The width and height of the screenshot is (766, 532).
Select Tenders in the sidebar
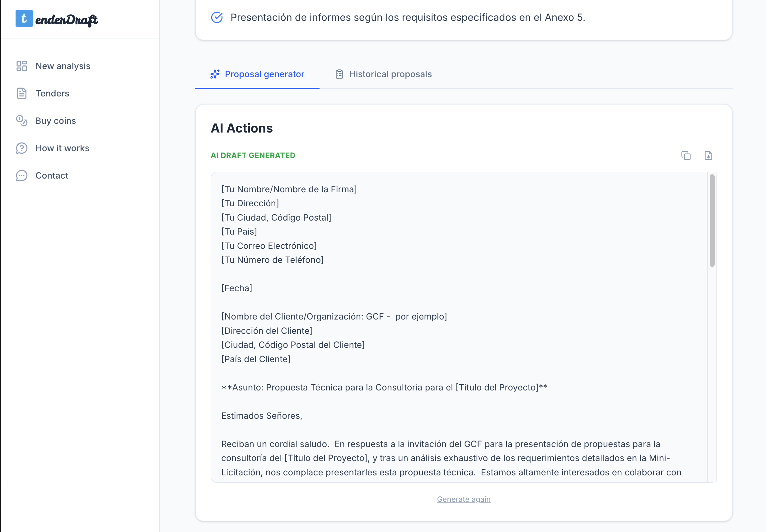click(x=52, y=93)
